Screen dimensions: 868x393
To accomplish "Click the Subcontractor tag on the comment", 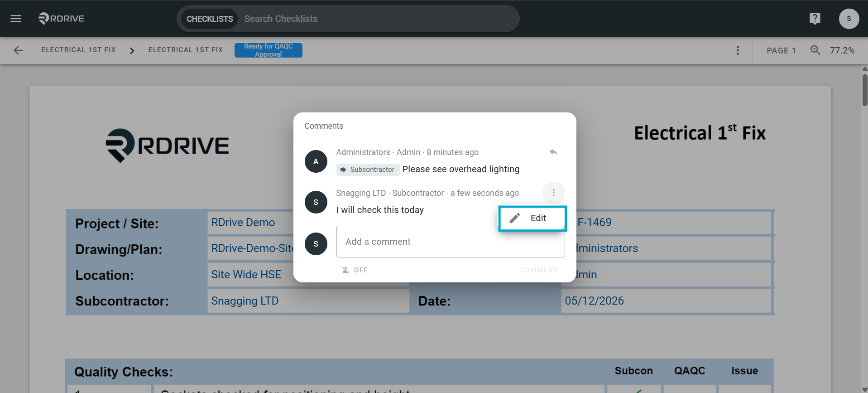I will point(368,170).
